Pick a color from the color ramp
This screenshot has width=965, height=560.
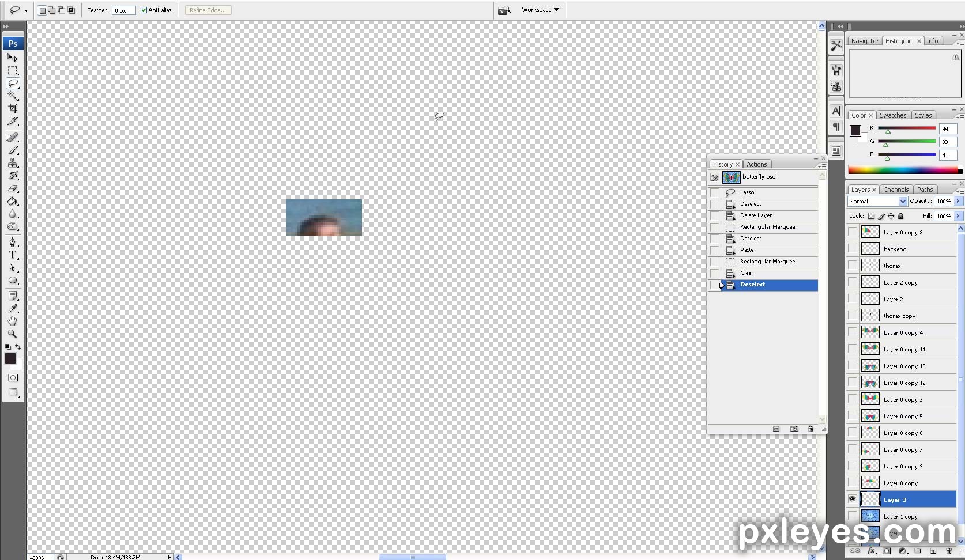pos(904,170)
